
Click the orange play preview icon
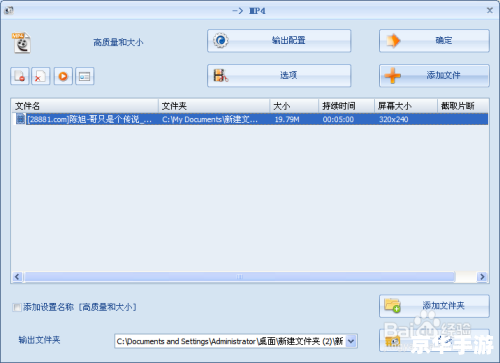click(x=63, y=76)
